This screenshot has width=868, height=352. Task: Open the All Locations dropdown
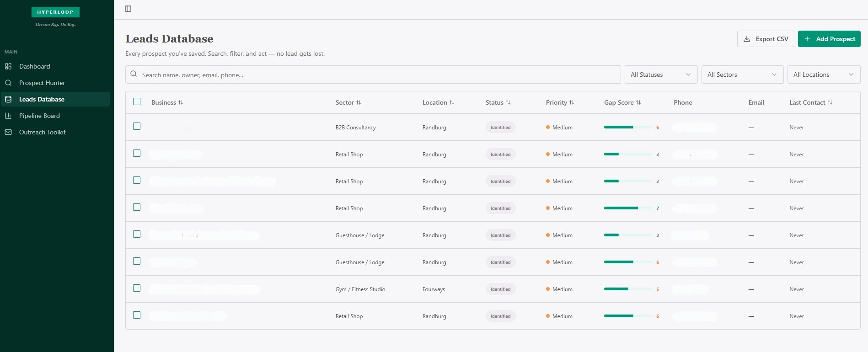(x=823, y=75)
